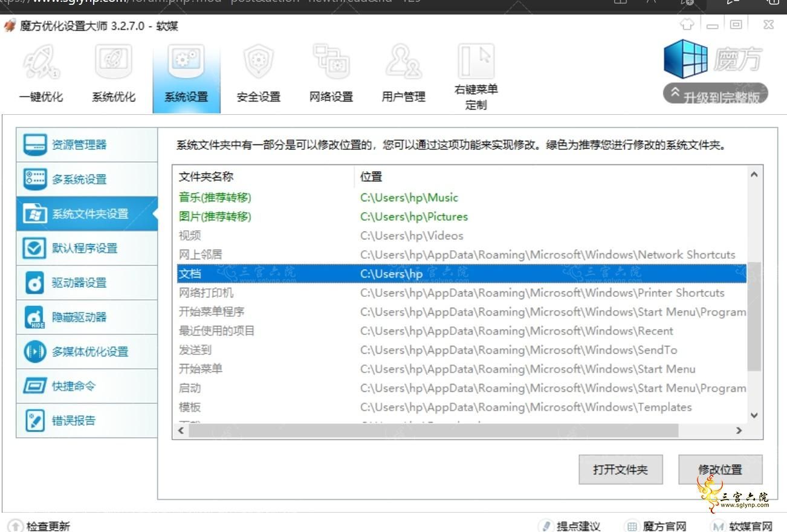Screen dimensions: 787x532
Task: Switch to 默认程序设置 sidebar item
Action: pos(87,248)
